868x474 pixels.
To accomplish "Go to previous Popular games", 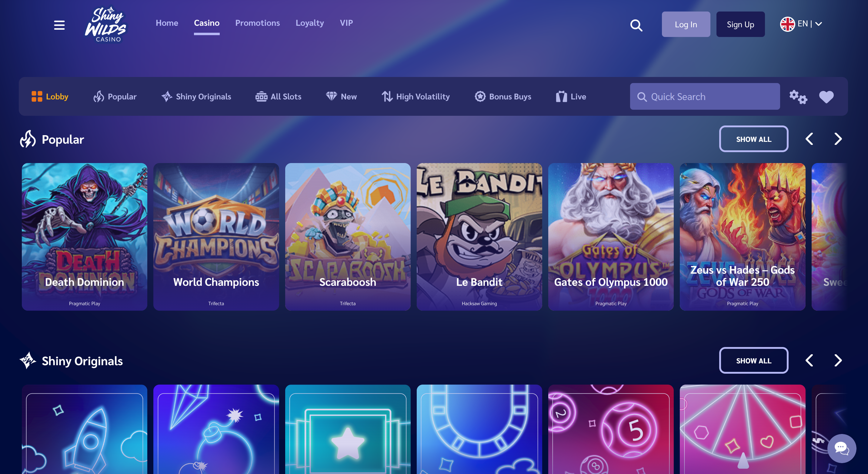I will (809, 139).
